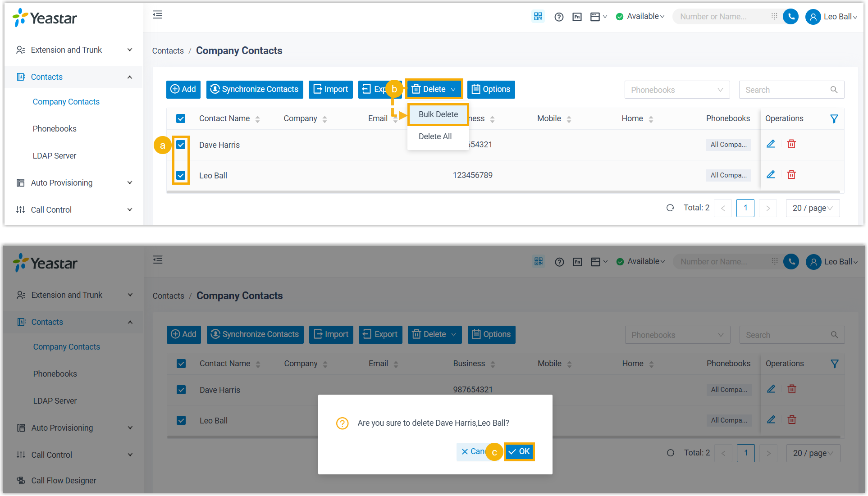This screenshot has width=868, height=496.
Task: Open the help question mark icon
Action: tap(559, 17)
